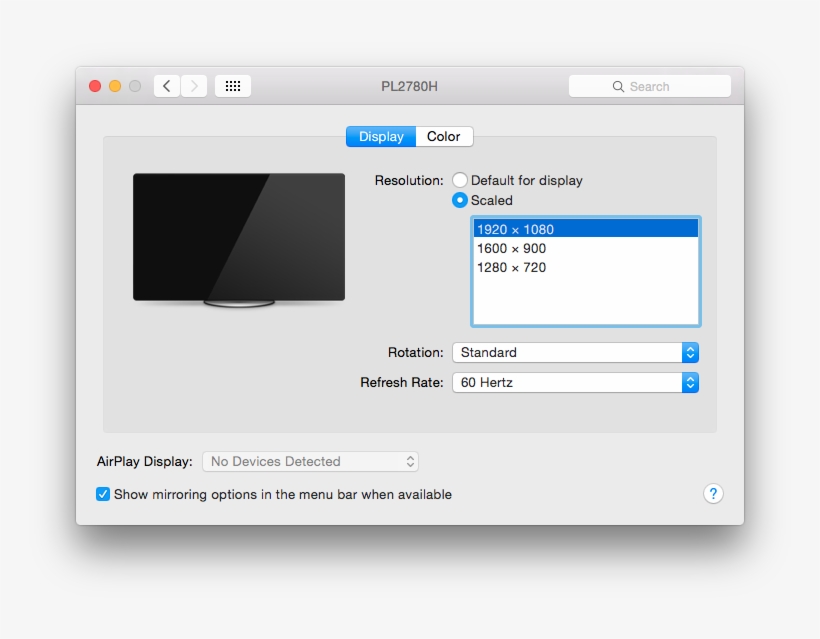Open the Show All preferences grid icon
This screenshot has width=820, height=639.
coord(233,85)
